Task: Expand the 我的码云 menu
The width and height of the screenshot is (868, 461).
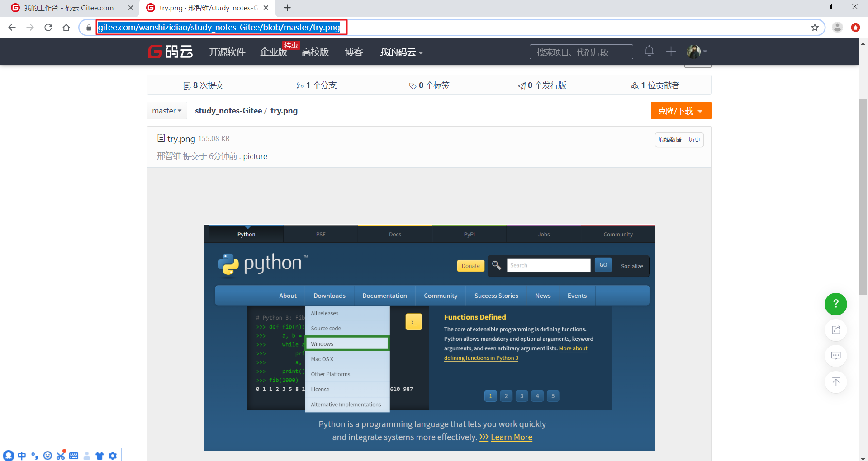Action: coord(401,52)
